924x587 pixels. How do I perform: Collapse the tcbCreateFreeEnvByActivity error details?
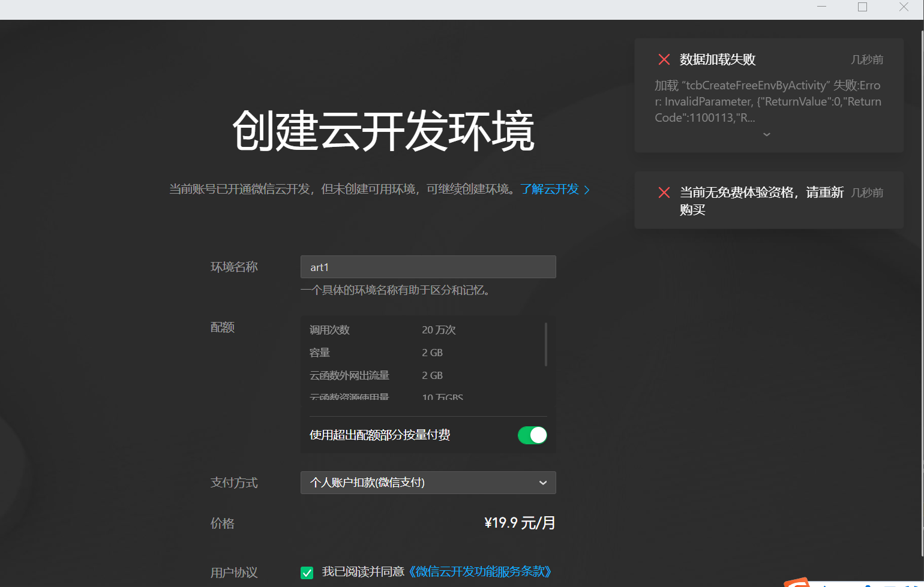(767, 135)
